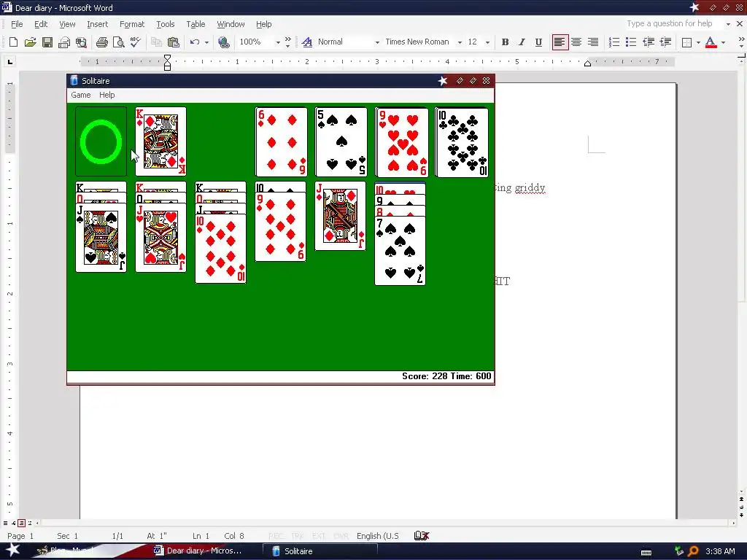Open the Font Color dropdown arrow
The image size is (747, 560).
723,42
